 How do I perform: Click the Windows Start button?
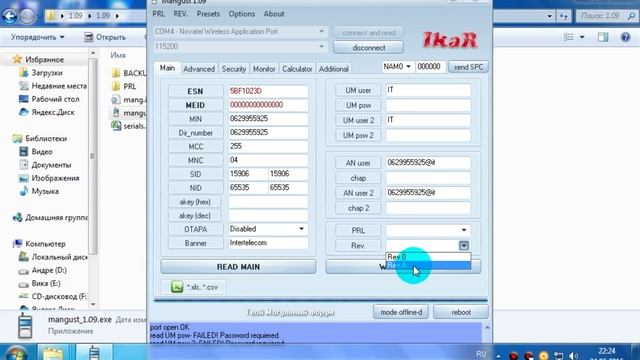[x=16, y=353]
